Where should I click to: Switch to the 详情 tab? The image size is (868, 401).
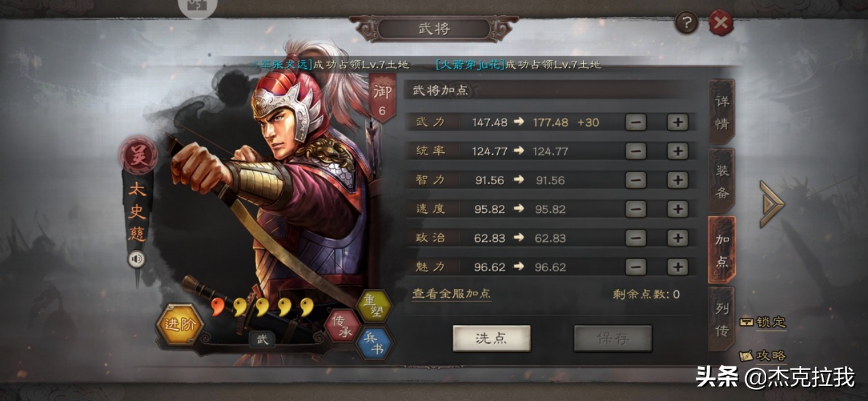point(722,112)
